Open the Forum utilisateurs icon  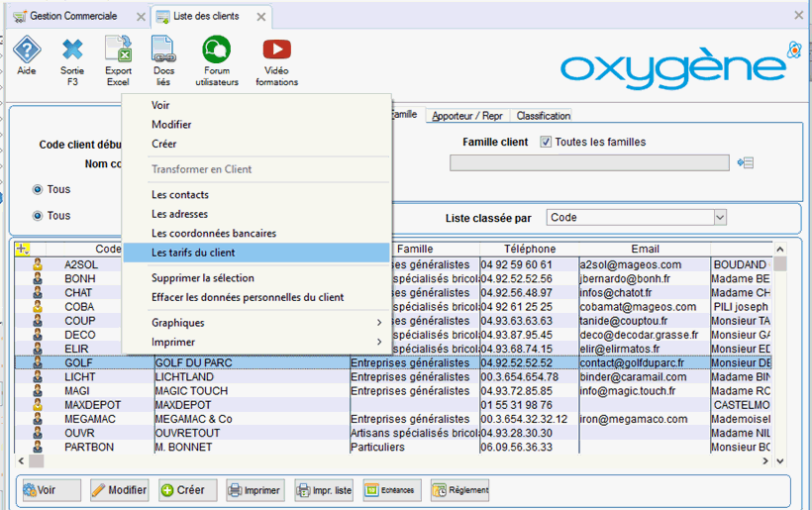(x=217, y=61)
